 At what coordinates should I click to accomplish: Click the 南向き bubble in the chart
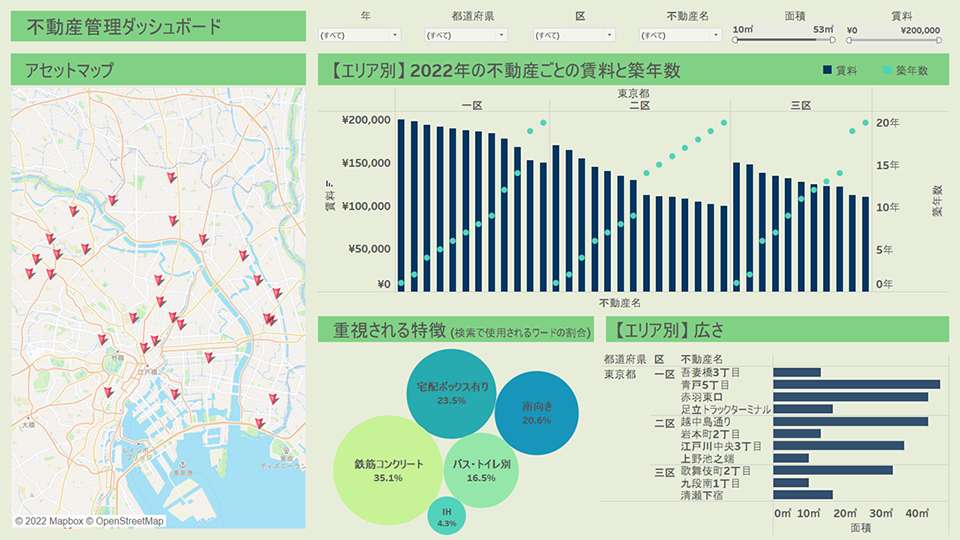[536, 412]
